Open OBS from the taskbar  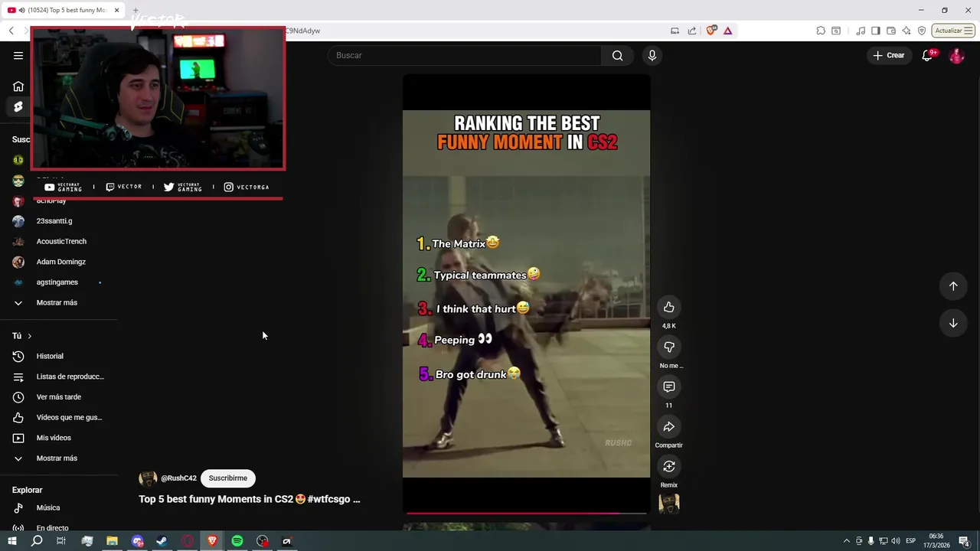(263, 541)
